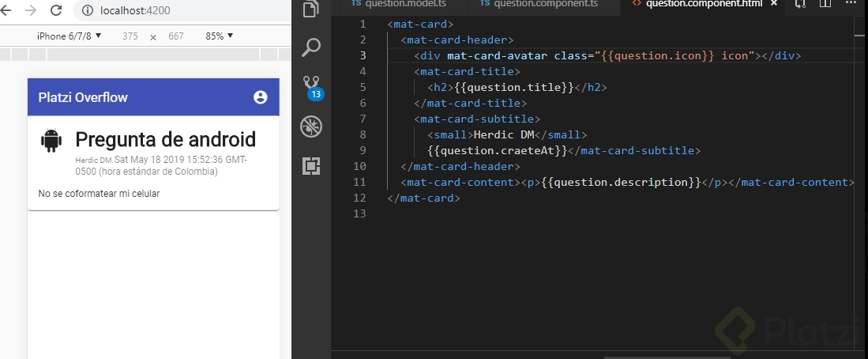Click line number 11 in the gutter
This screenshot has width=868, height=359.
[359, 182]
